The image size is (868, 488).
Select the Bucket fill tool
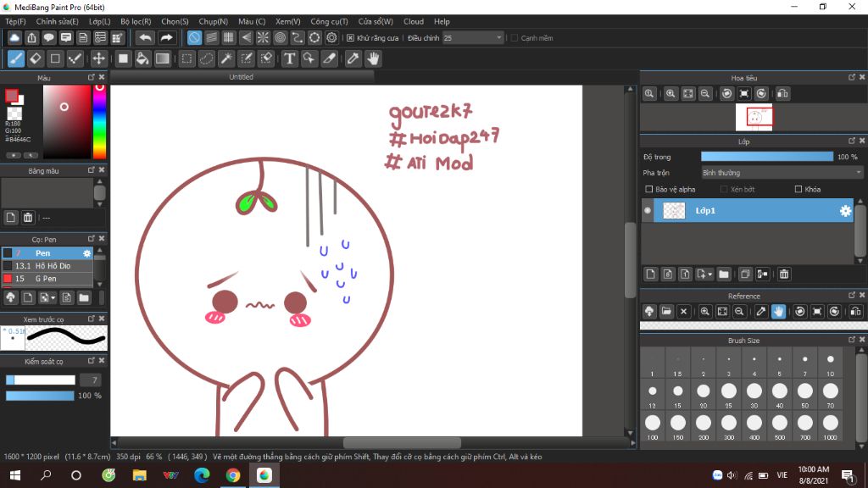(x=142, y=58)
